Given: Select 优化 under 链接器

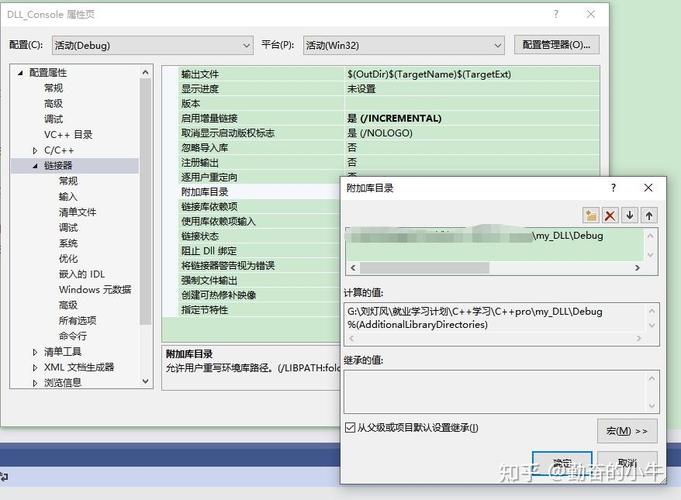Looking at the screenshot, I should tap(68, 258).
